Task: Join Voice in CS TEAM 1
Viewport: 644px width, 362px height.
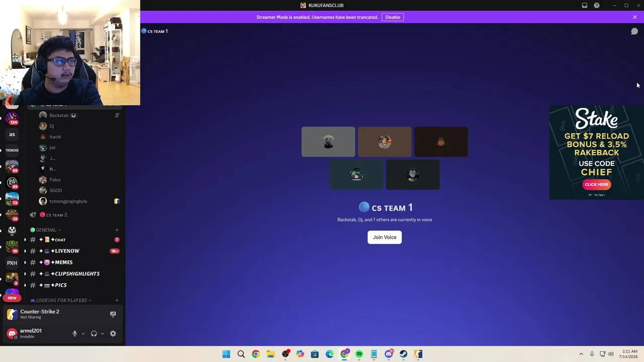Action: pos(384,237)
